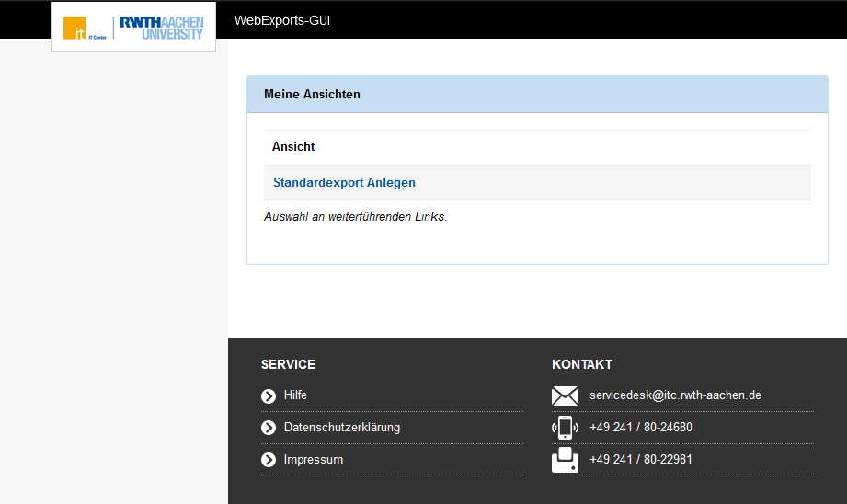The image size is (847, 504).
Task: Click the KONTAKT footer heading
Action: (x=581, y=365)
